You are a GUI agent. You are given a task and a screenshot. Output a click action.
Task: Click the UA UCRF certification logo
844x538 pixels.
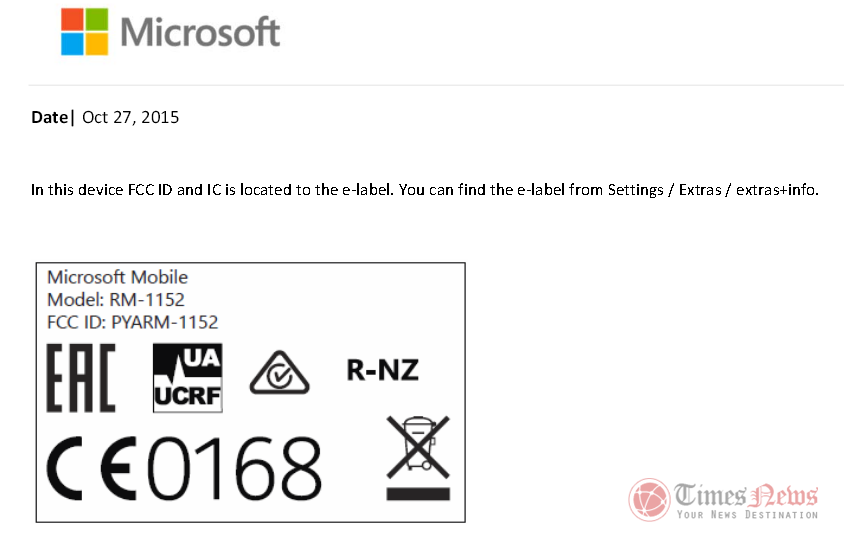[x=187, y=378]
